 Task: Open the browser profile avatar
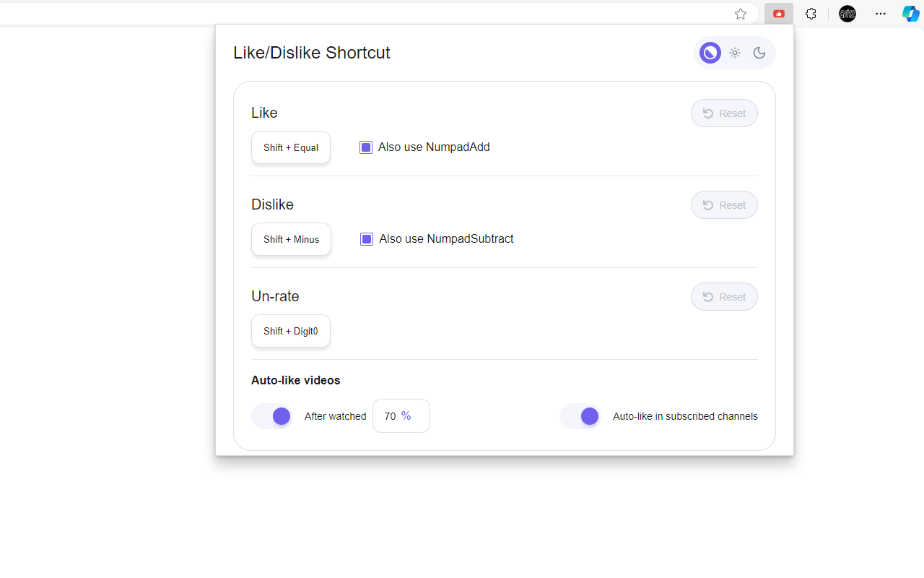(847, 14)
